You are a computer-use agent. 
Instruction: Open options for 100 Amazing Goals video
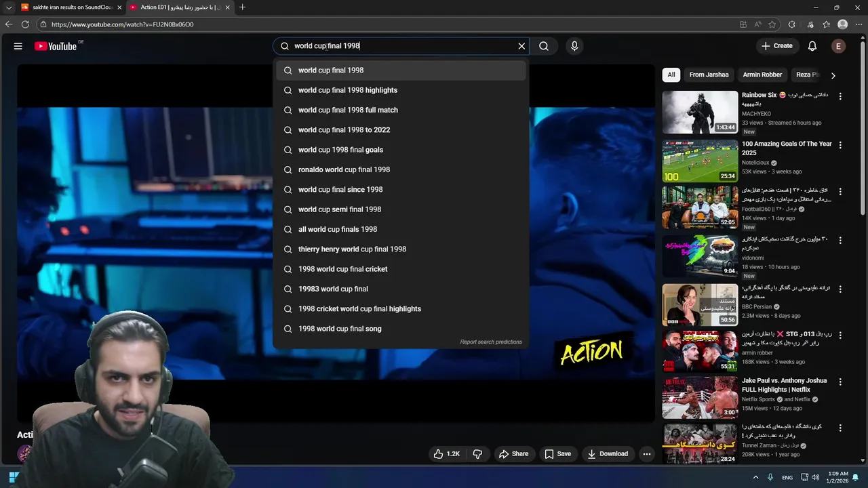(x=840, y=145)
